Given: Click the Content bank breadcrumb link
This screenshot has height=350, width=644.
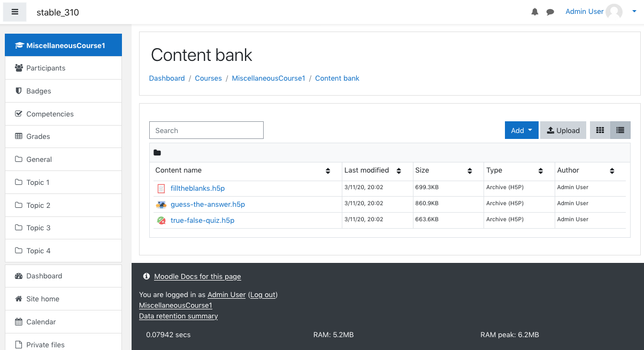Looking at the screenshot, I should click(x=337, y=78).
